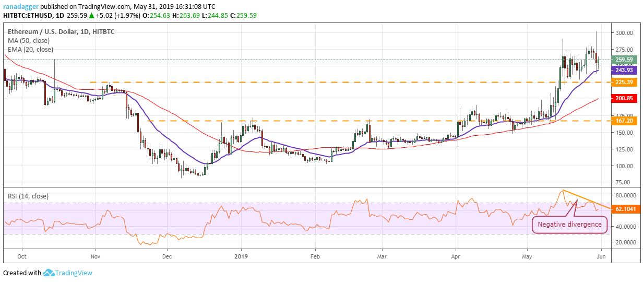The height and width of the screenshot is (282, 644).
Task: Click the MA (50, close) legend
Action: click(30, 40)
